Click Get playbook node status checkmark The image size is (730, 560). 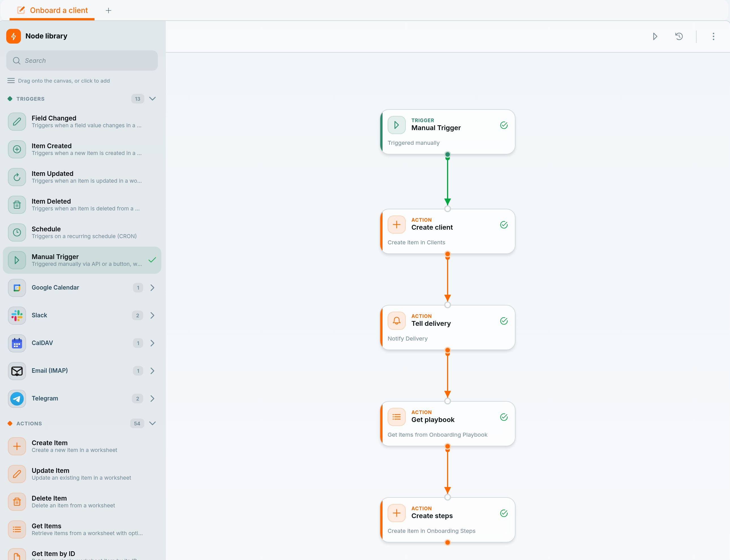504,417
